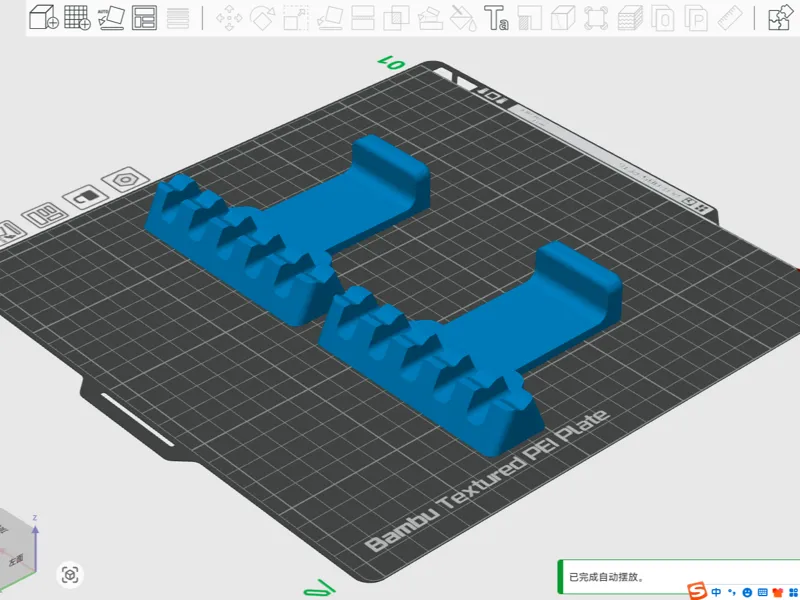Open the IME skin shirt icon
This screenshot has width=800, height=600.
click(778, 592)
